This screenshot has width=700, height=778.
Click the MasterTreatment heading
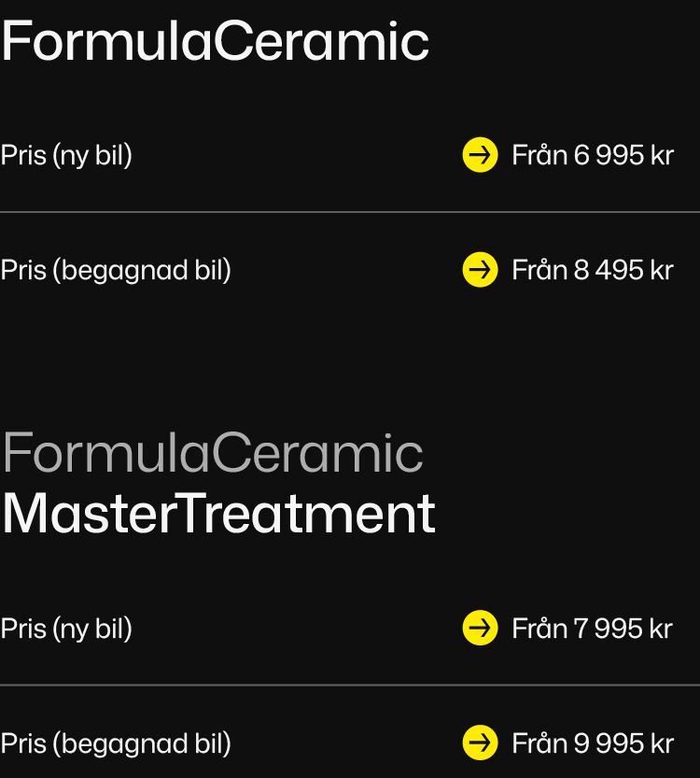click(x=218, y=514)
